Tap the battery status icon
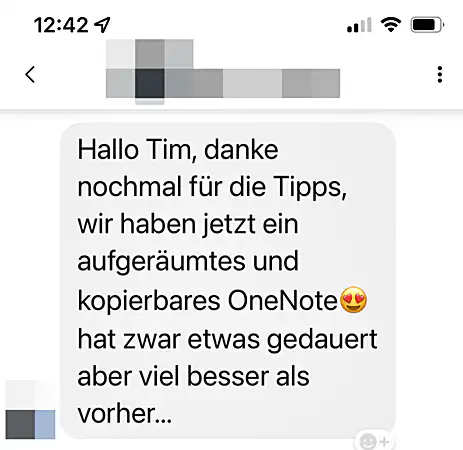The width and height of the screenshot is (463, 450). [427, 25]
